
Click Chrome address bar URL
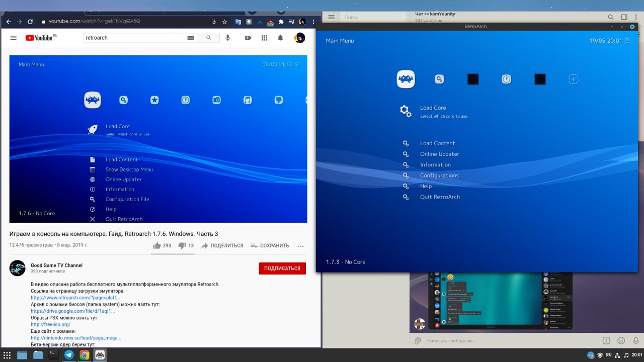tap(95, 22)
